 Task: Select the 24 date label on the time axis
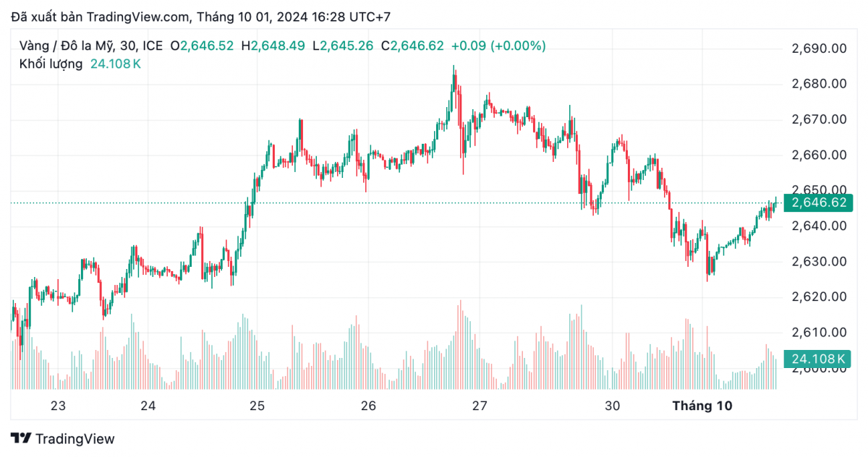click(148, 406)
